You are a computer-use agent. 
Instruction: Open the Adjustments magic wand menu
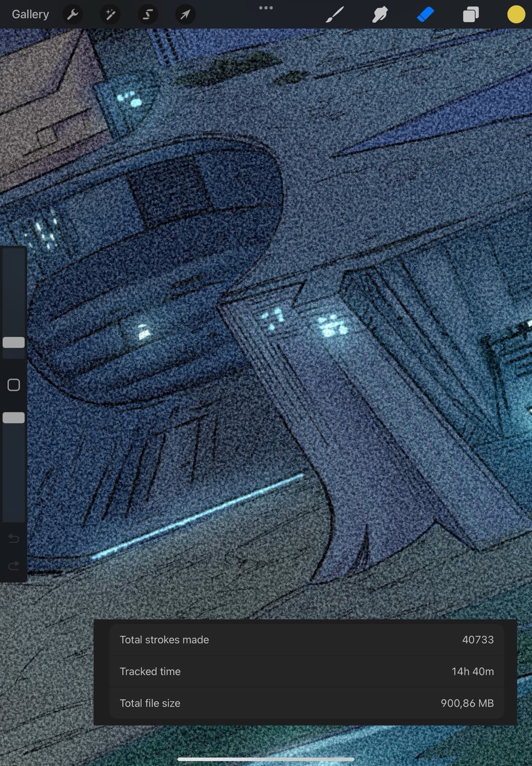[110, 15]
